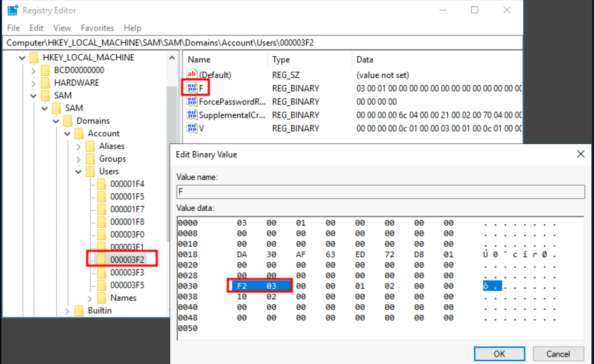Click the F binary value icon

(x=192, y=88)
